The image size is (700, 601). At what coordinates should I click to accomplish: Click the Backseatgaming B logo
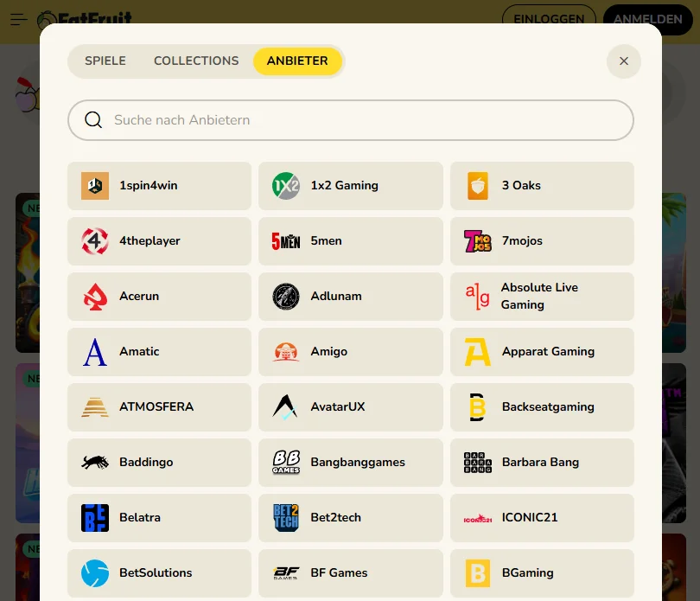(x=477, y=407)
